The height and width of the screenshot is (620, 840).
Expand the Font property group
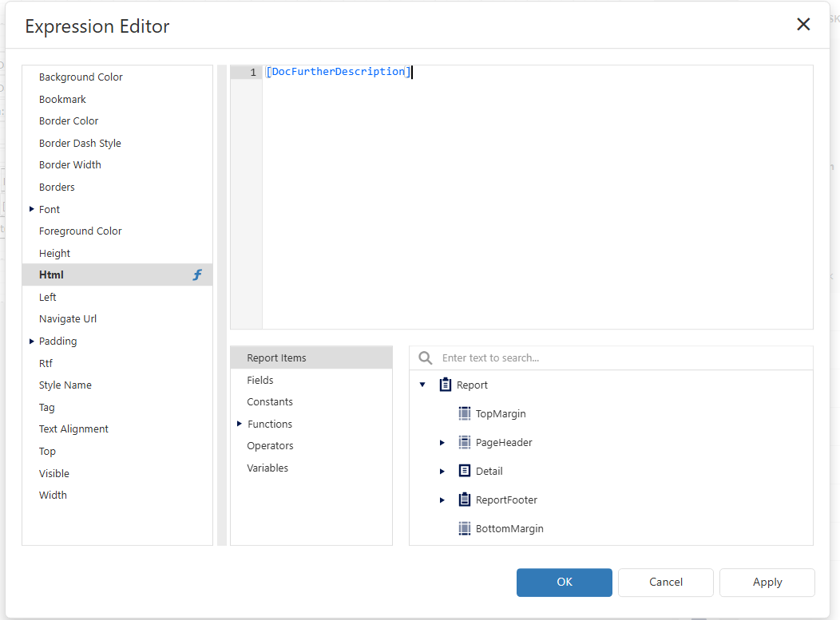point(31,209)
